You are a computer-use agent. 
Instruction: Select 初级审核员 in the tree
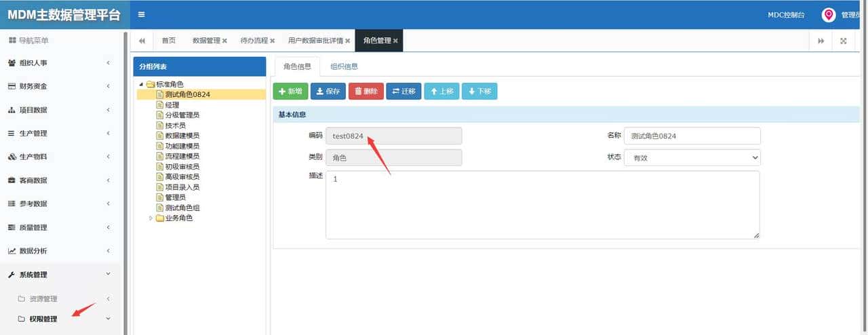[182, 166]
